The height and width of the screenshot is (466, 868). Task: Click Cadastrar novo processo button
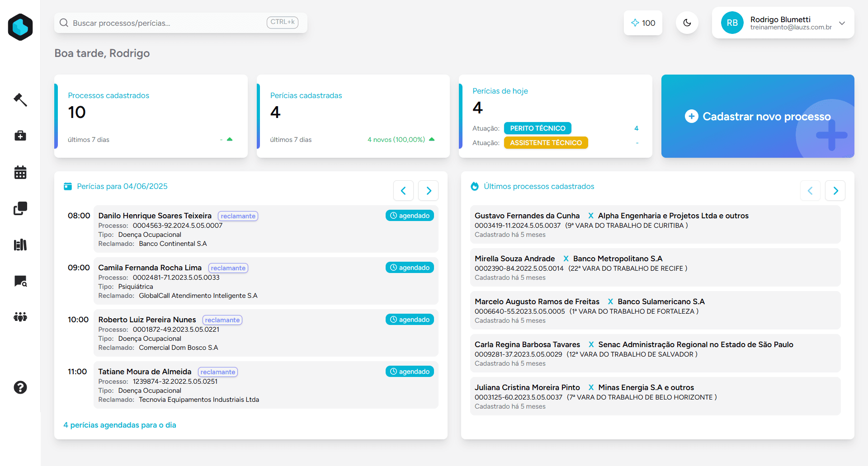click(x=758, y=116)
